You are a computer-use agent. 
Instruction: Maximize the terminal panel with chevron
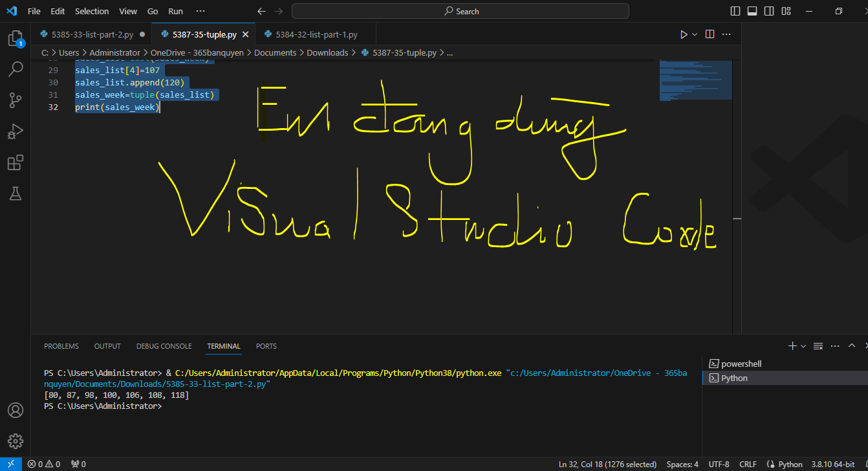(x=852, y=346)
